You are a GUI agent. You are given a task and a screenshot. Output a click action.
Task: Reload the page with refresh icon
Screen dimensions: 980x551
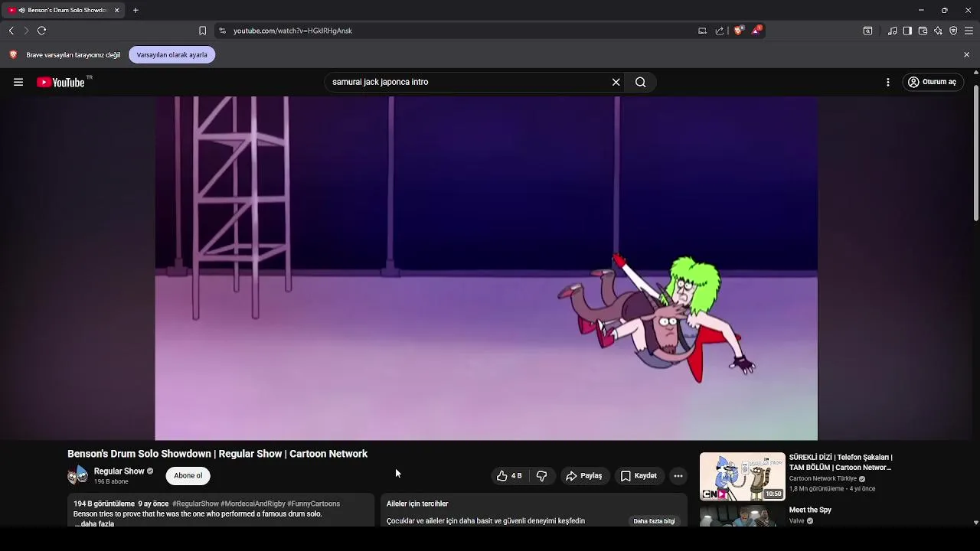(x=42, y=31)
